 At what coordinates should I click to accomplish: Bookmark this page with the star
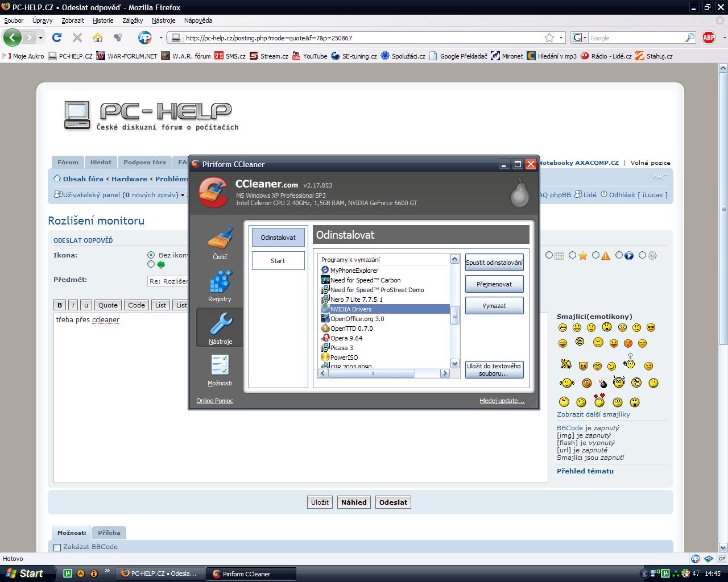click(549, 38)
